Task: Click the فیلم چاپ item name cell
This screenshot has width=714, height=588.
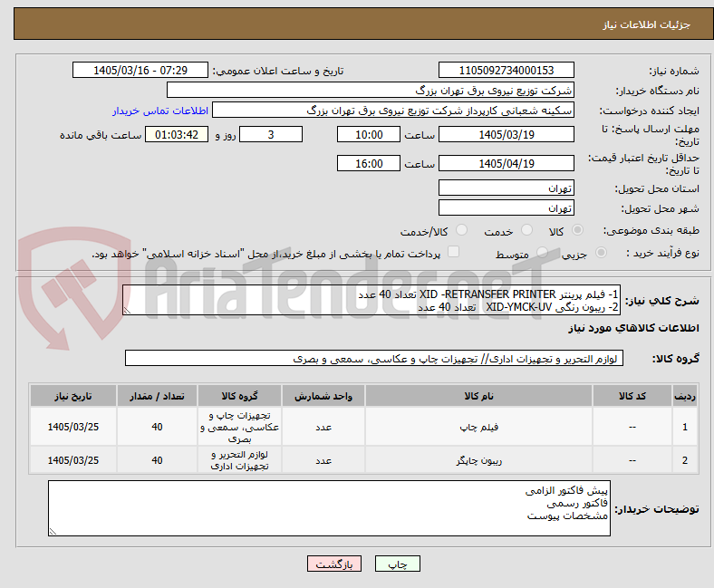Action: click(478, 427)
